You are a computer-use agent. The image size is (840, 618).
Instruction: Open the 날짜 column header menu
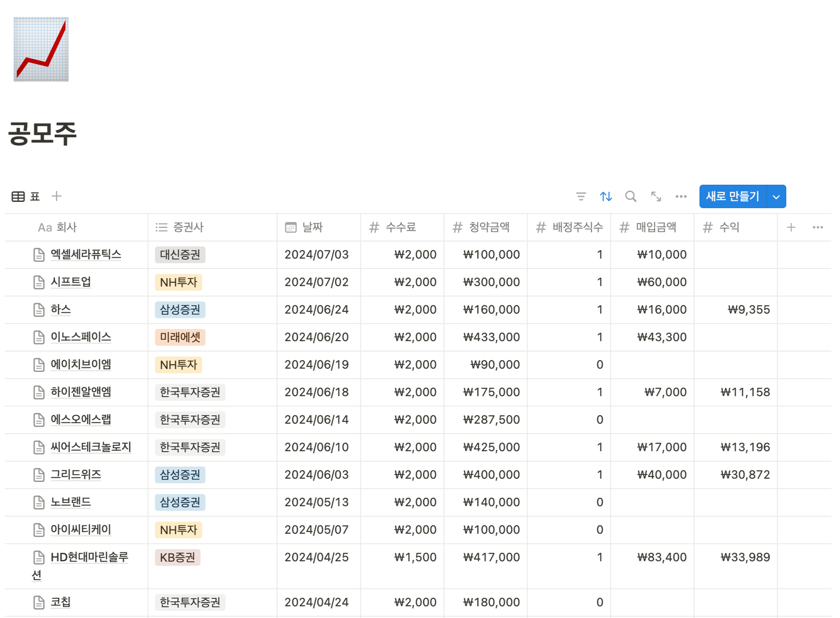click(x=318, y=227)
